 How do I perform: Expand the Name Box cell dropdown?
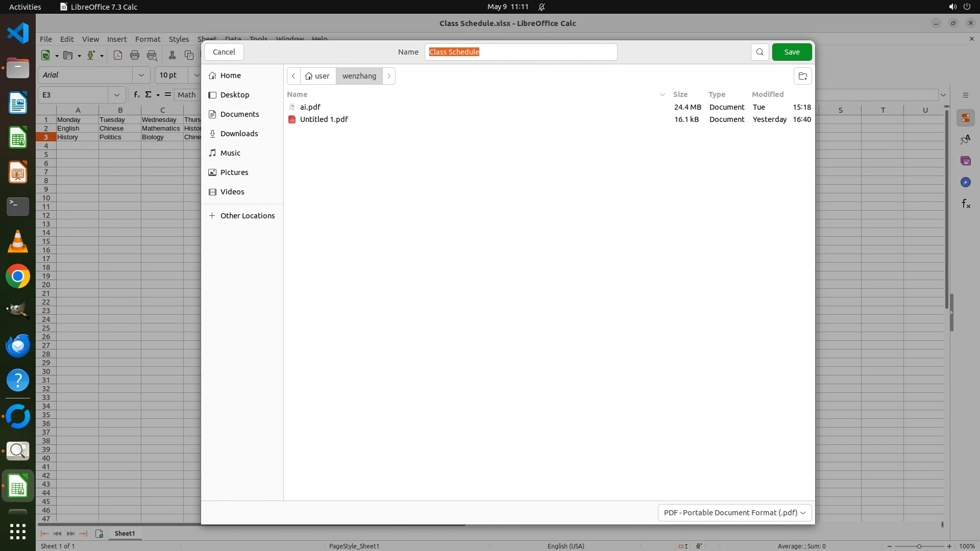pyautogui.click(x=117, y=95)
